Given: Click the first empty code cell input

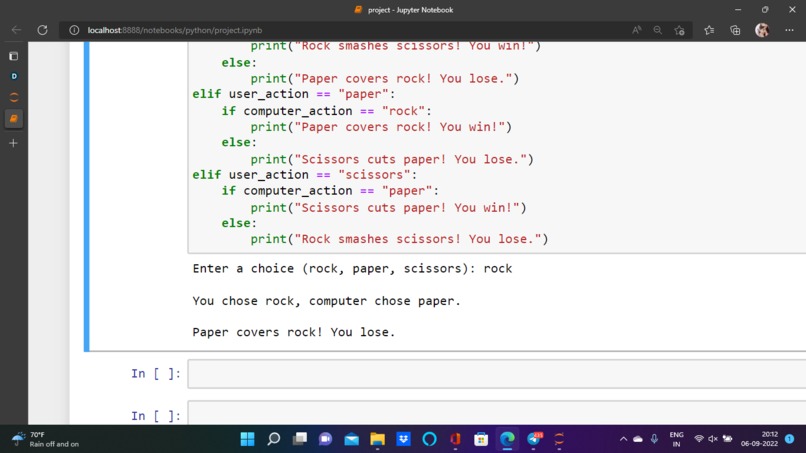Looking at the screenshot, I should 497,374.
